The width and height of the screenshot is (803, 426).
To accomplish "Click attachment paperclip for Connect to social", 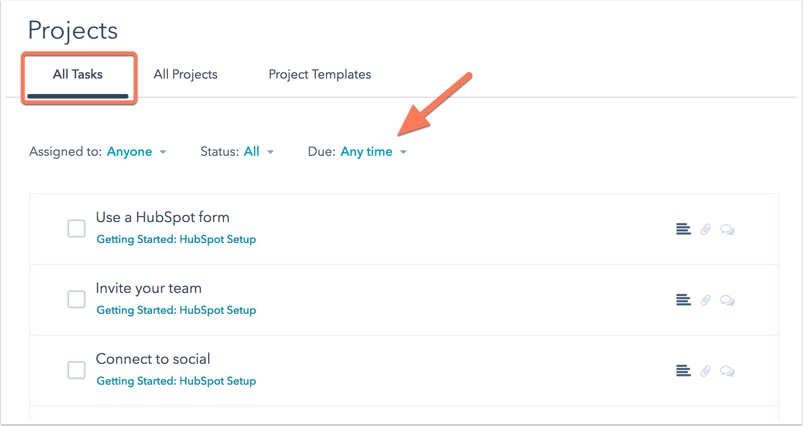I will coord(705,371).
